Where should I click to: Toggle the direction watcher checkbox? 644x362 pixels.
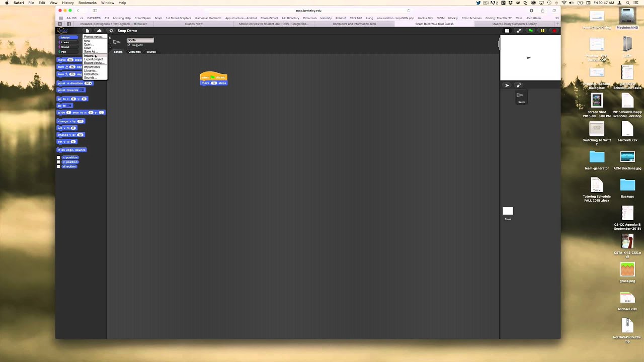pos(58,166)
